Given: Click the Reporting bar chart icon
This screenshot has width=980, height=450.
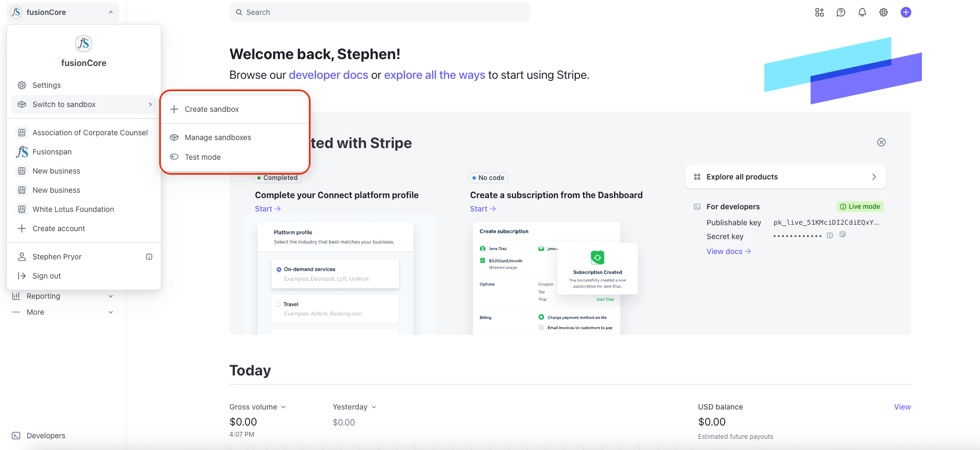Looking at the screenshot, I should [x=16, y=296].
